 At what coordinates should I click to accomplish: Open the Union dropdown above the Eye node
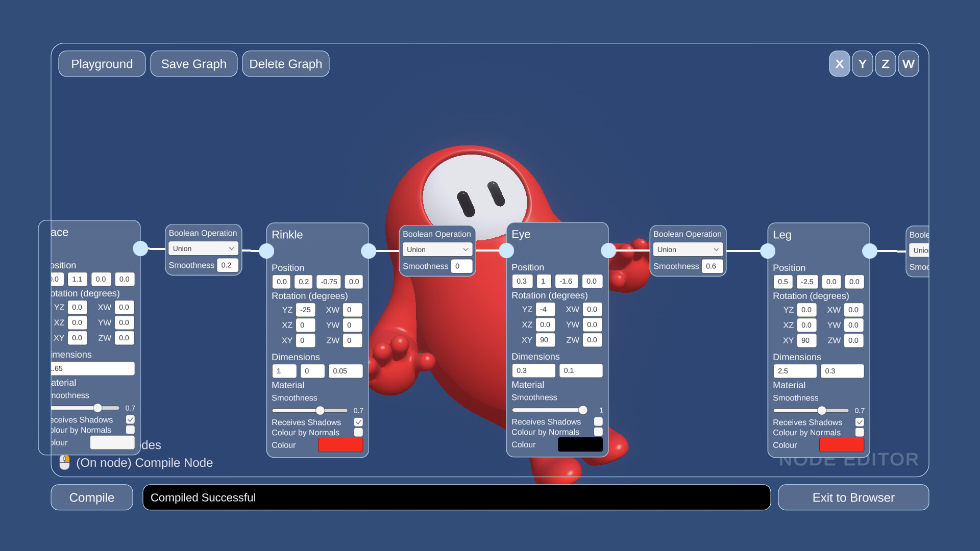[x=436, y=249]
